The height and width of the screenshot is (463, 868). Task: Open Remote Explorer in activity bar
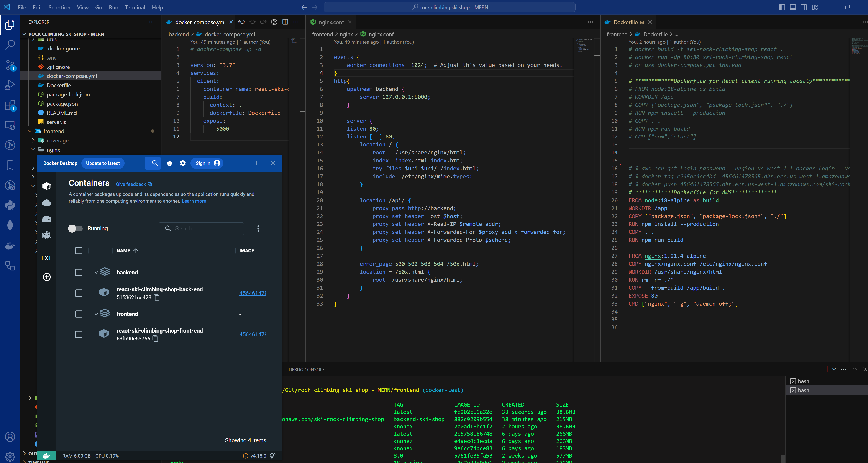point(10,125)
